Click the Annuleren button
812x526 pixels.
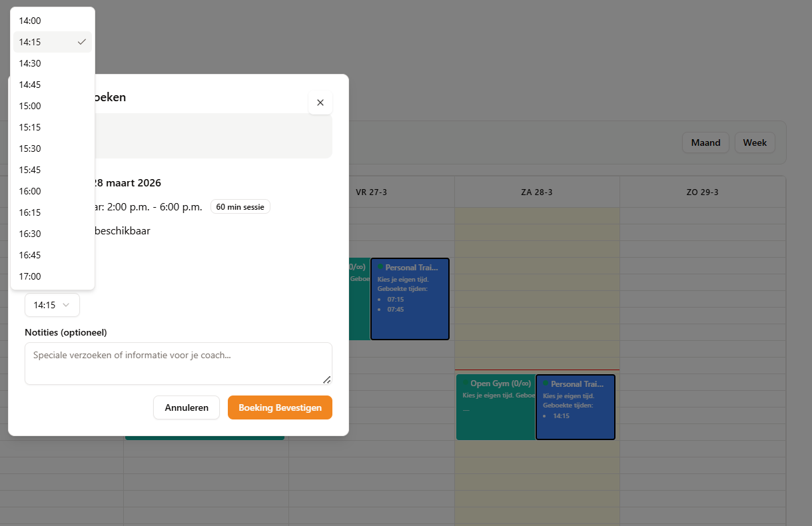[187, 407]
